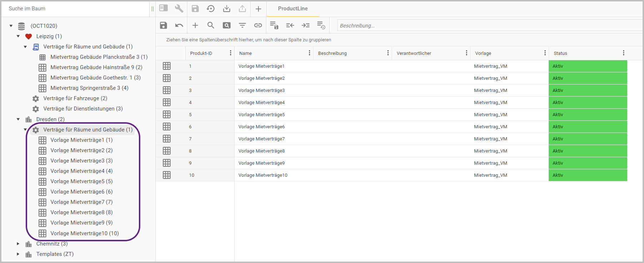Screen dimensions: 644x263
Task: Select Verträge für Fahrzeuge (2) in tree
Action: tap(75, 98)
